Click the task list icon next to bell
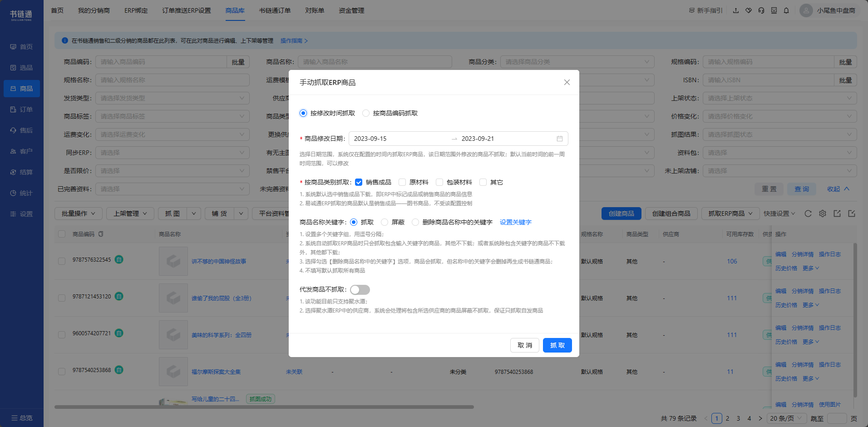Image resolution: width=868 pixels, height=427 pixels. coord(774,10)
